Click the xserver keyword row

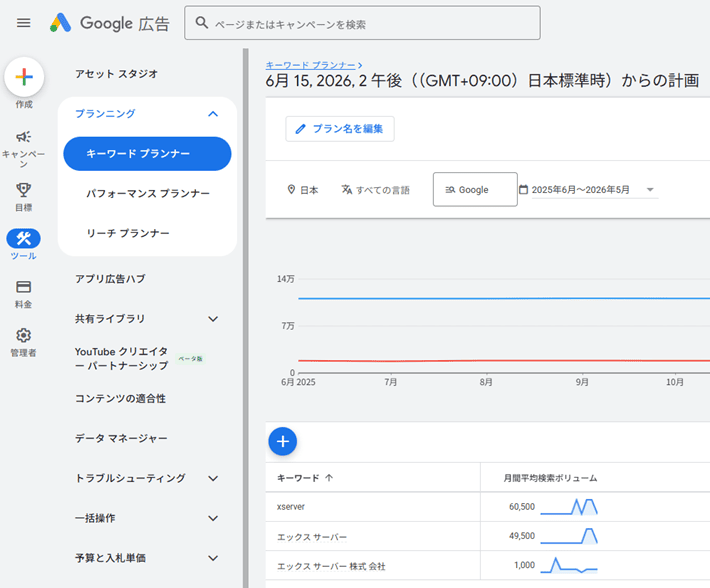pyautogui.click(x=291, y=507)
